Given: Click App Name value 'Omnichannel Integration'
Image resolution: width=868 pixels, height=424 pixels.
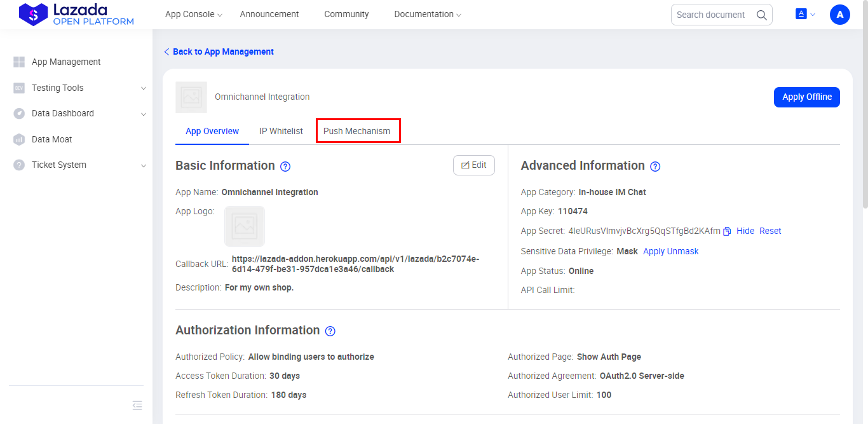Looking at the screenshot, I should pyautogui.click(x=269, y=192).
